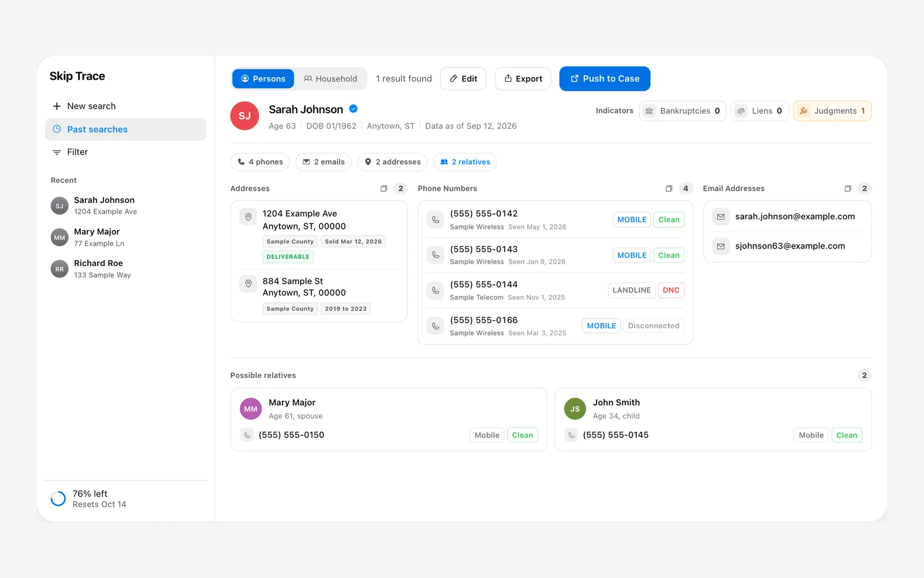
Task: Click the LANDLINE badge
Action: coord(632,290)
